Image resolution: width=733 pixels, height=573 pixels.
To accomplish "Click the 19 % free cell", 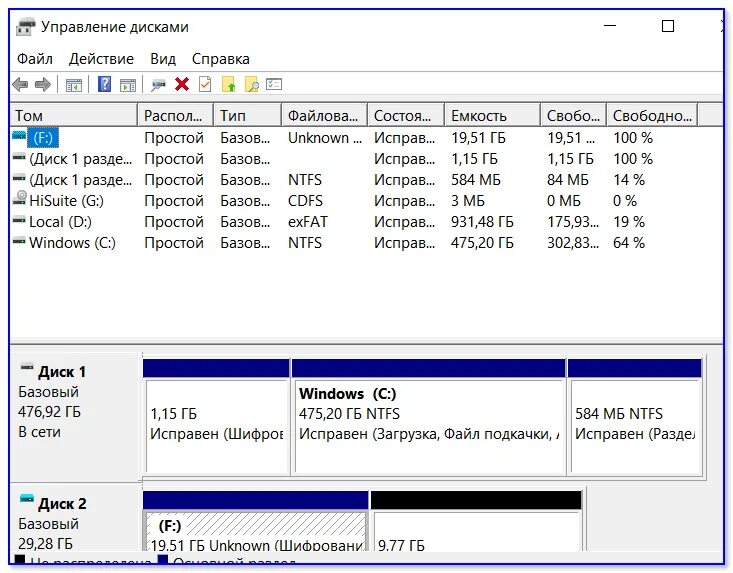I will point(629,222).
